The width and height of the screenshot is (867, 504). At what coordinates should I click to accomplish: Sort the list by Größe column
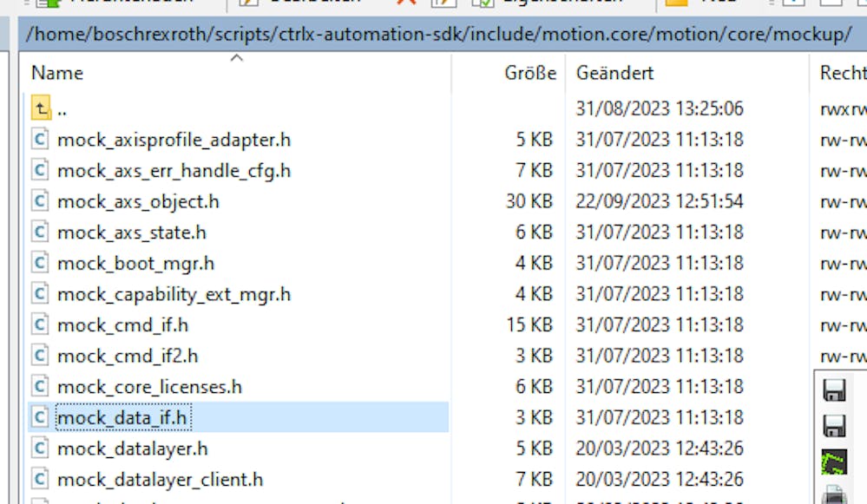529,74
